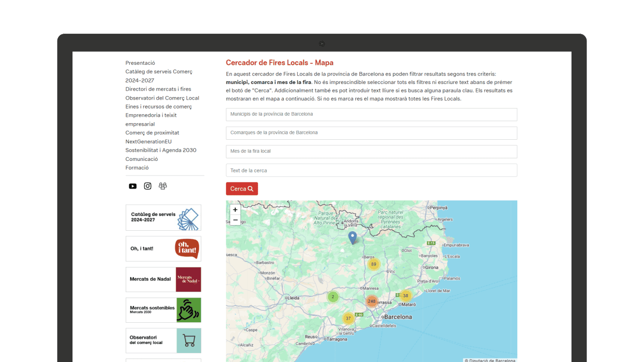The width and height of the screenshot is (644, 362).
Task: Open the Municipis de la província dropdown
Action: [x=371, y=115]
